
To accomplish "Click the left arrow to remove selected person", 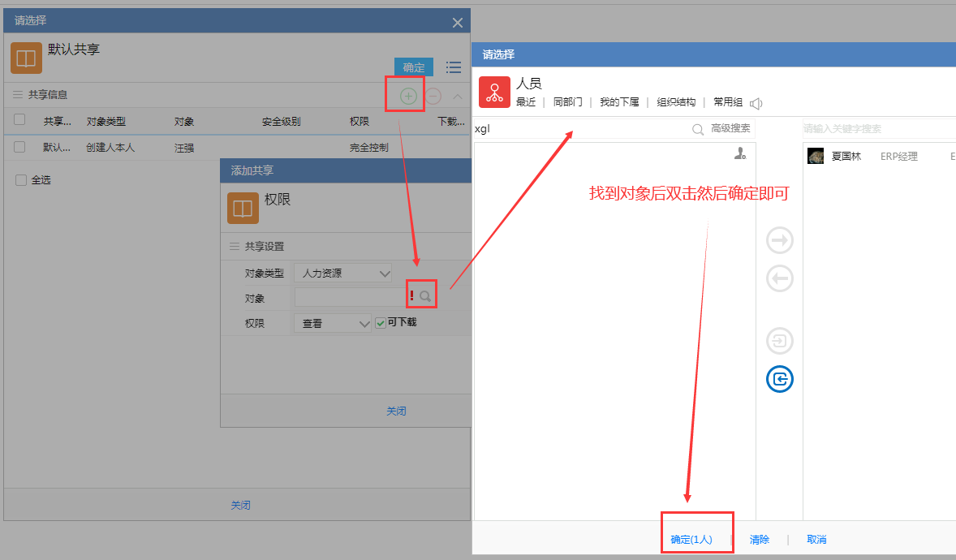I will 779,278.
